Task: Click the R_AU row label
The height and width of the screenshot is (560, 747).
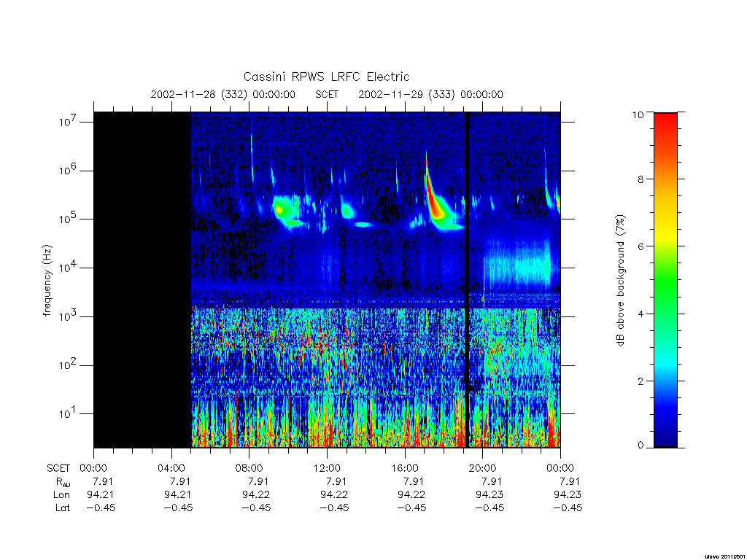Action: click(63, 482)
